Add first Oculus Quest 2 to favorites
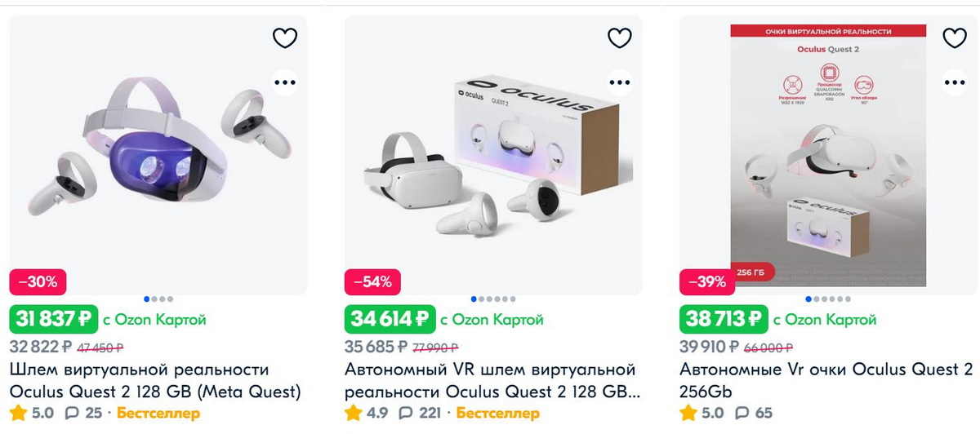 (x=284, y=38)
